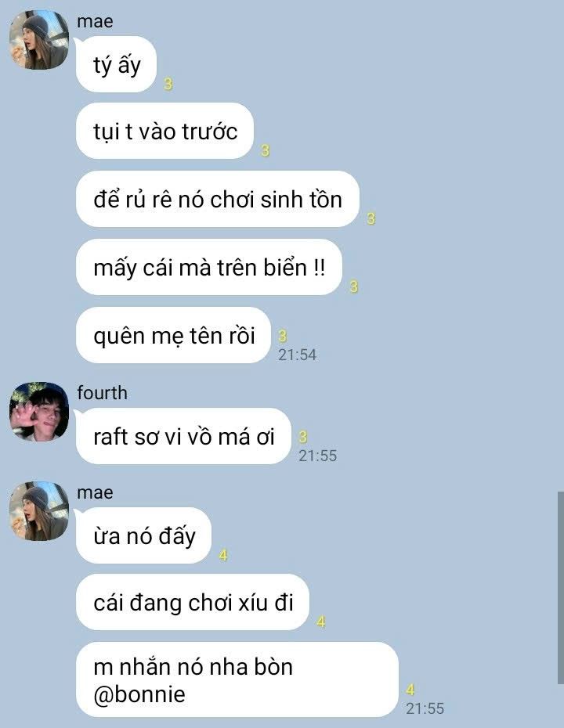Tap read count beside "raft sơ vi vồ"
This screenshot has height=728, width=564.
point(303,437)
